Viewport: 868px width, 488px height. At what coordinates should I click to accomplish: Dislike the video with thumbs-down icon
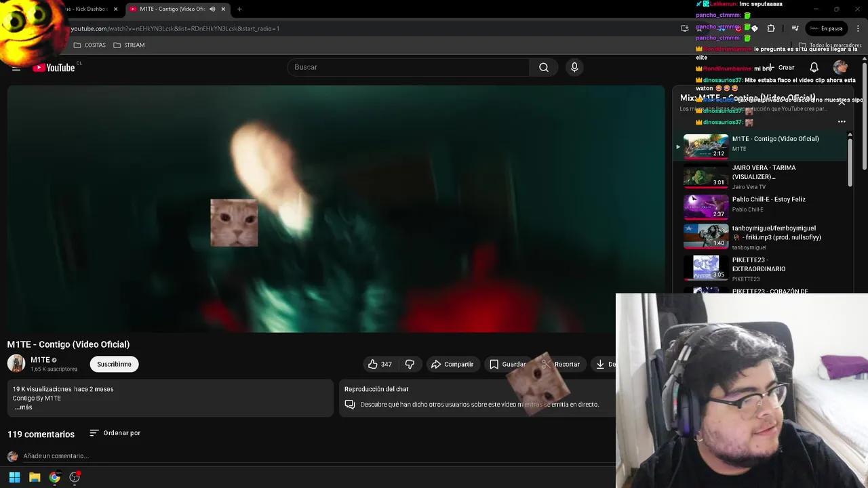tap(410, 364)
